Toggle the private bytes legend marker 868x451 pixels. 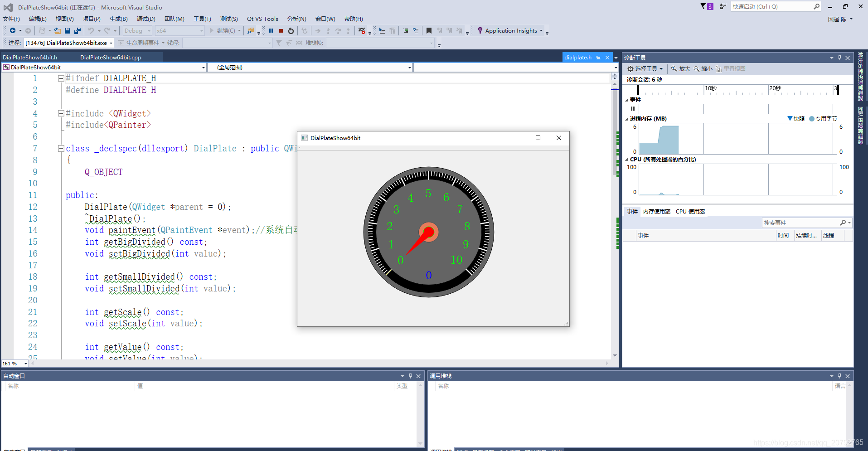[812, 119]
